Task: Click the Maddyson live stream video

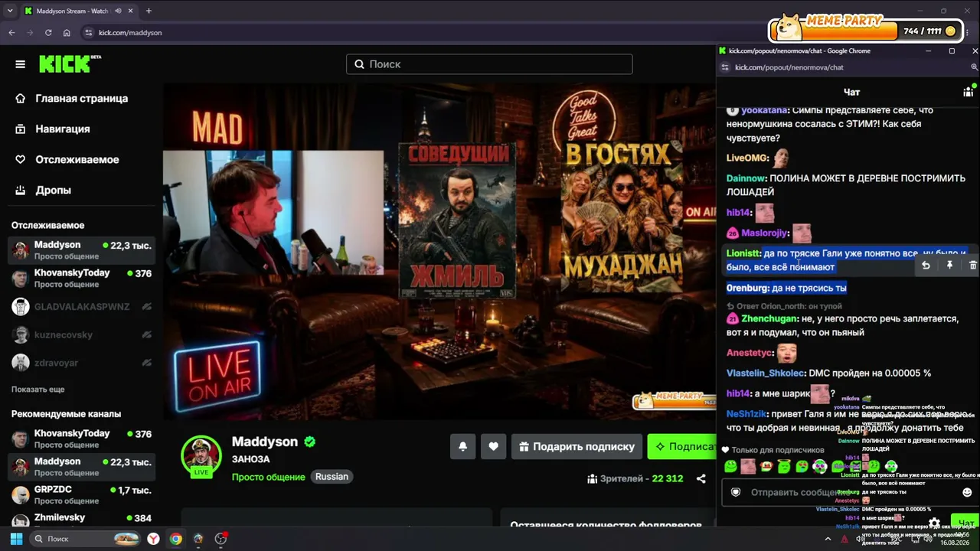Action: (439, 252)
